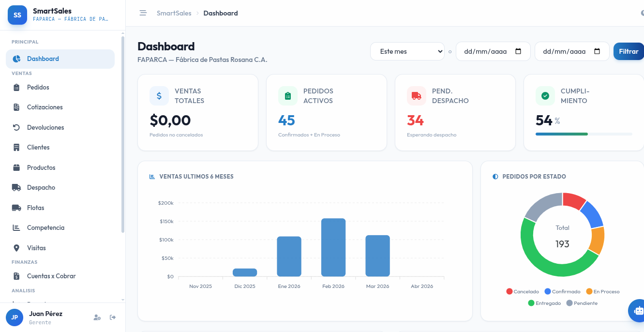Toggle the Confirmado legend swatch
Viewport: 644px width, 332px height.
(x=548, y=291)
